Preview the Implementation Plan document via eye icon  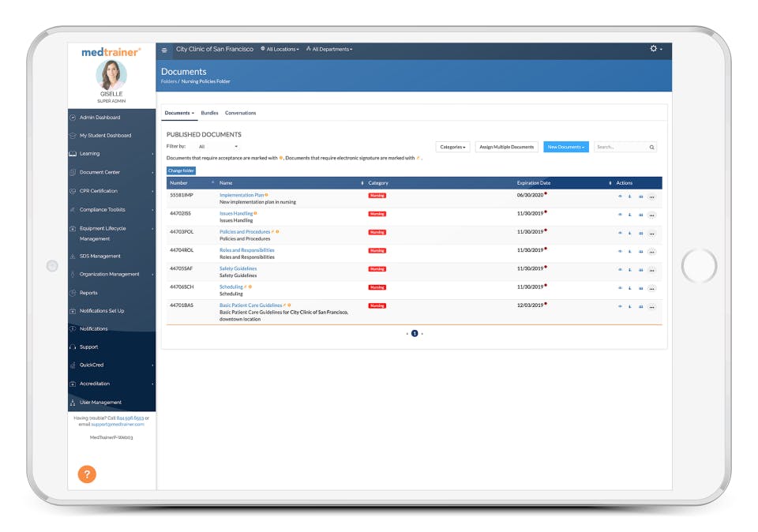pos(621,197)
